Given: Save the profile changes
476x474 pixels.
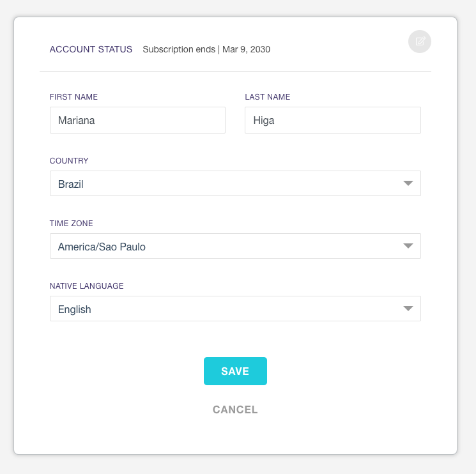Looking at the screenshot, I should tap(235, 371).
